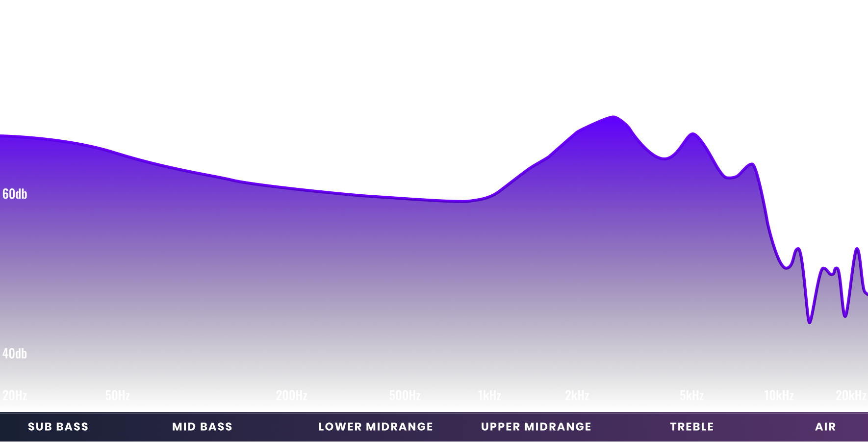Click the curve peak on the 5kHz gridline
This screenshot has width=868, height=442.
pos(692,133)
